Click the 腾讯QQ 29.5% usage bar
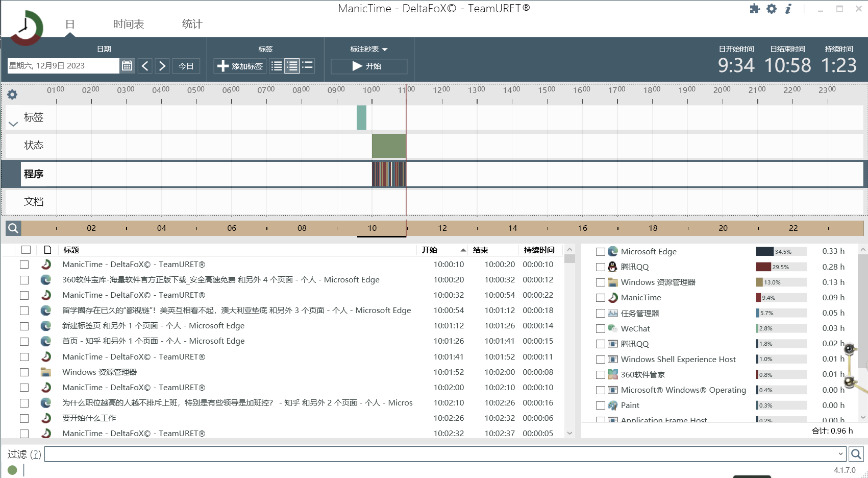The height and width of the screenshot is (478, 868). pyautogui.click(x=781, y=267)
